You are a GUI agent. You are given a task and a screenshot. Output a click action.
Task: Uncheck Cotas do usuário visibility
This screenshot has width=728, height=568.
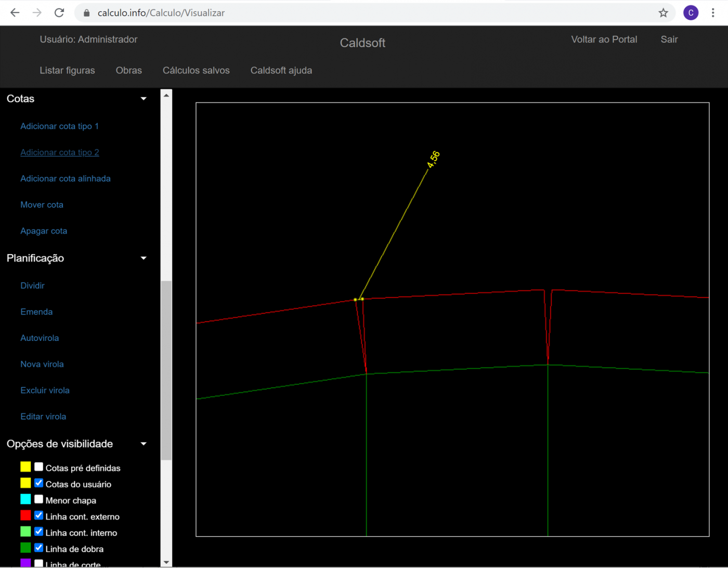pos(39,483)
